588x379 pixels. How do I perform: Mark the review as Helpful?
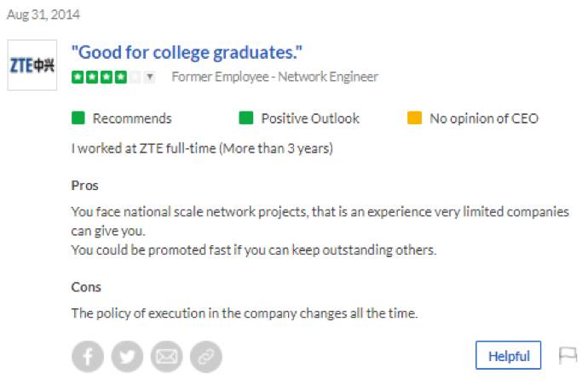tap(508, 356)
